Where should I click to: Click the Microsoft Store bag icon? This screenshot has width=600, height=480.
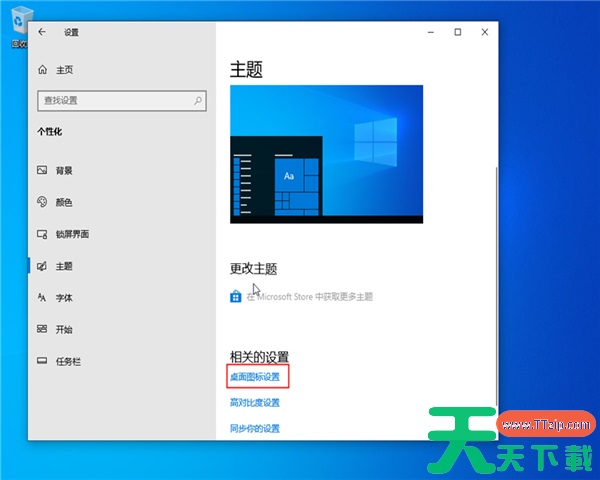coord(236,296)
